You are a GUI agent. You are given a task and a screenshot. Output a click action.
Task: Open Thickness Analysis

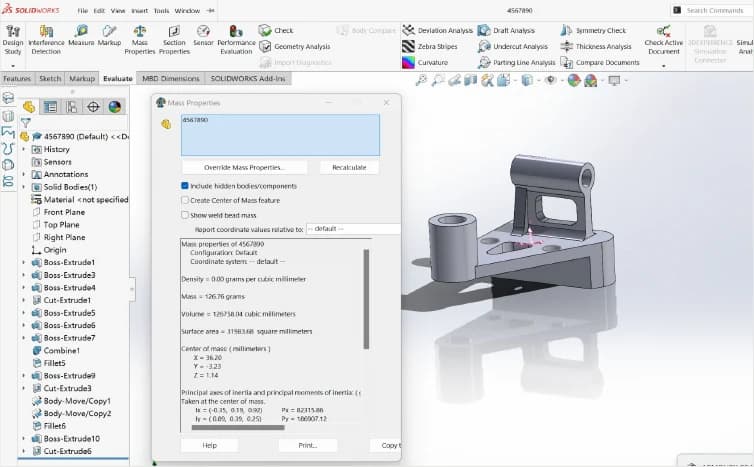point(596,47)
